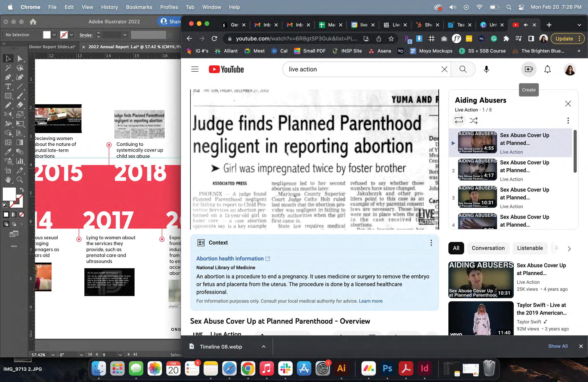This screenshot has height=382, width=588.
Task: Open YouTube hamburger guide menu
Action: (195, 69)
